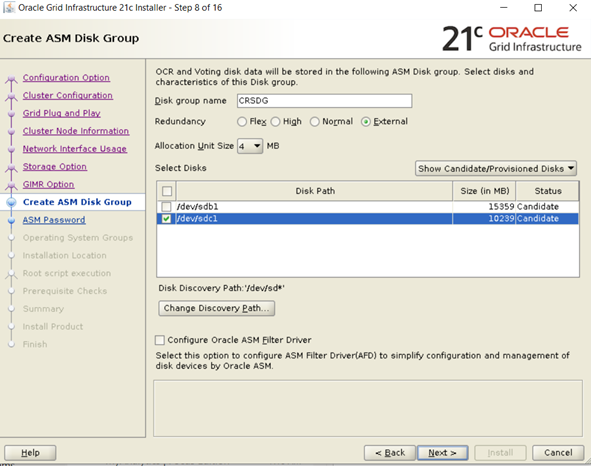Select Normal redundancy option
Screen dimensions: 591x466
314,122
